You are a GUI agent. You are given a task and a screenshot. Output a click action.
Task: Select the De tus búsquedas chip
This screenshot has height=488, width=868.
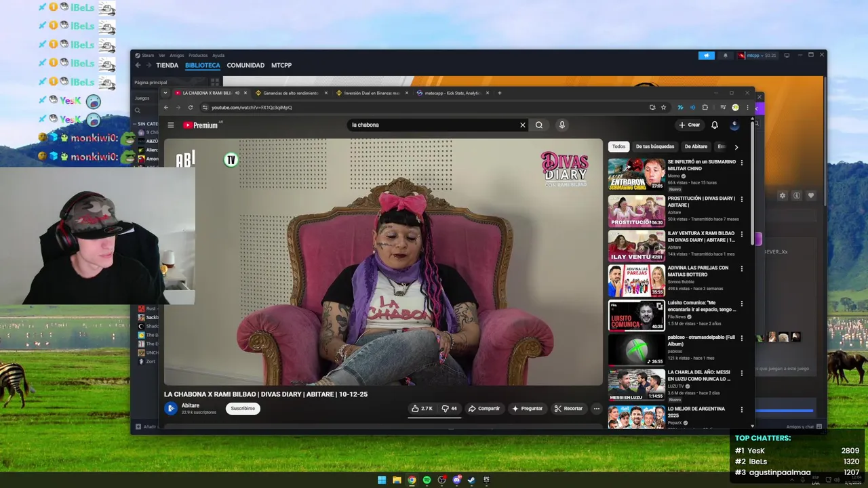(x=655, y=146)
